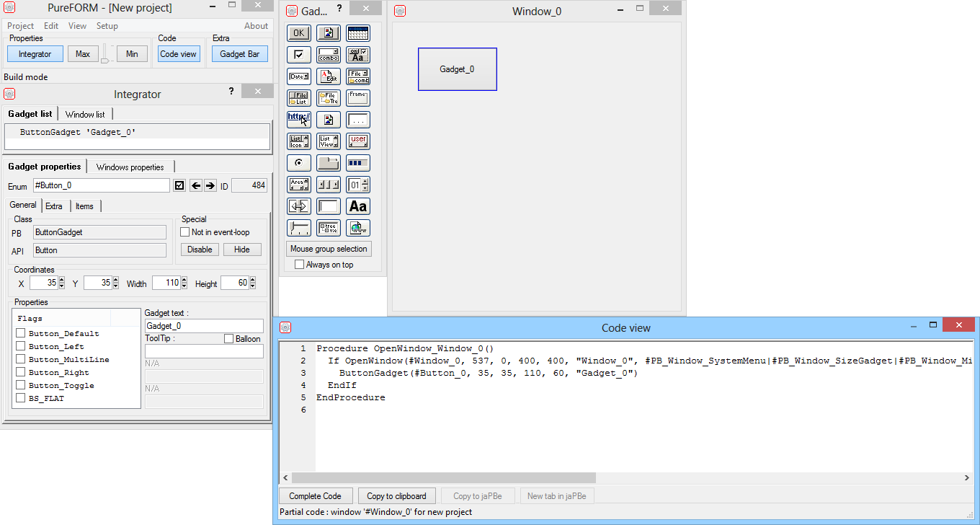The height and width of the screenshot is (525, 980).
Task: Select the web browser (www) gadget icon
Action: (x=357, y=228)
